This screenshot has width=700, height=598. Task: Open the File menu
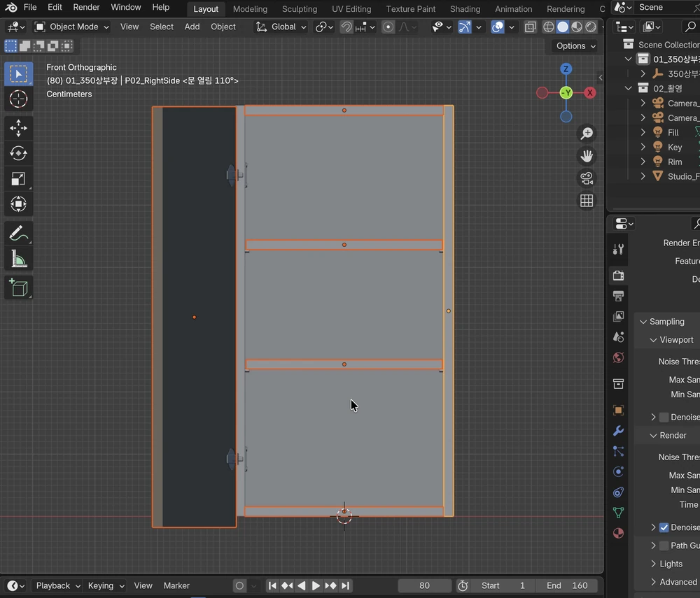(30, 7)
